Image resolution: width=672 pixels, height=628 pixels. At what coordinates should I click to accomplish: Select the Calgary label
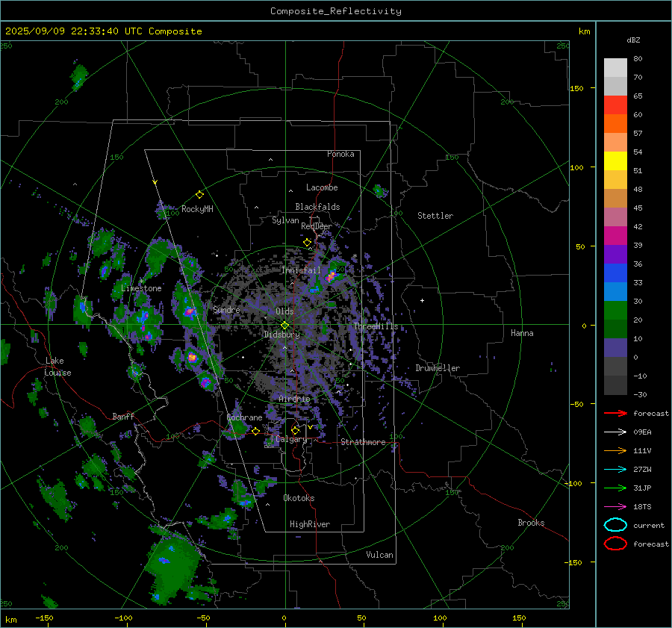coord(291,439)
